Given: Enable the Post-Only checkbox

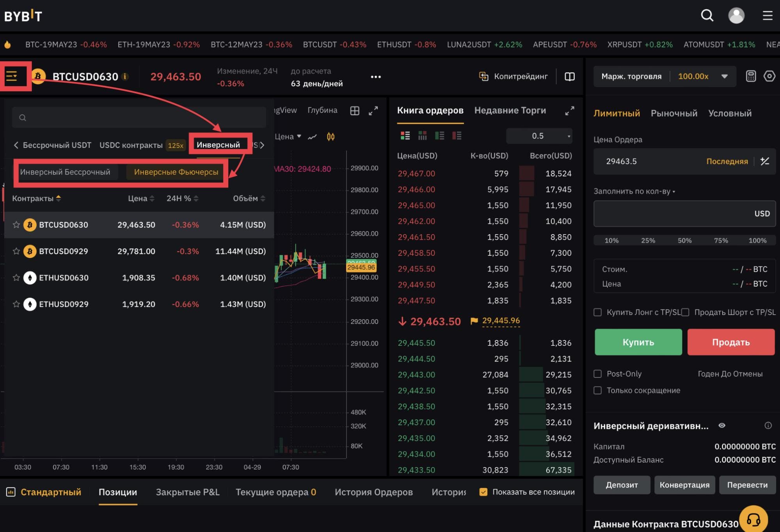Looking at the screenshot, I should click(x=597, y=374).
